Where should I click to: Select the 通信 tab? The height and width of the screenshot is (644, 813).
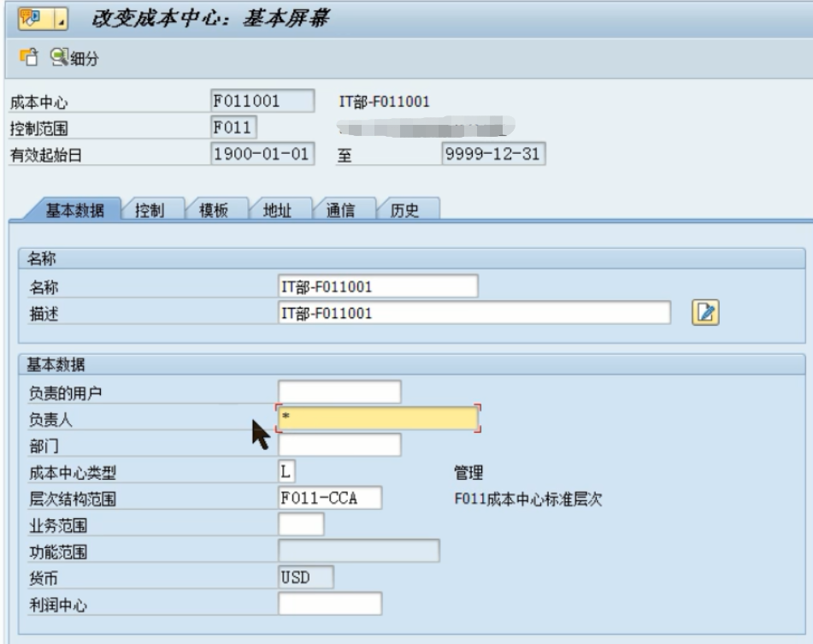(x=340, y=210)
